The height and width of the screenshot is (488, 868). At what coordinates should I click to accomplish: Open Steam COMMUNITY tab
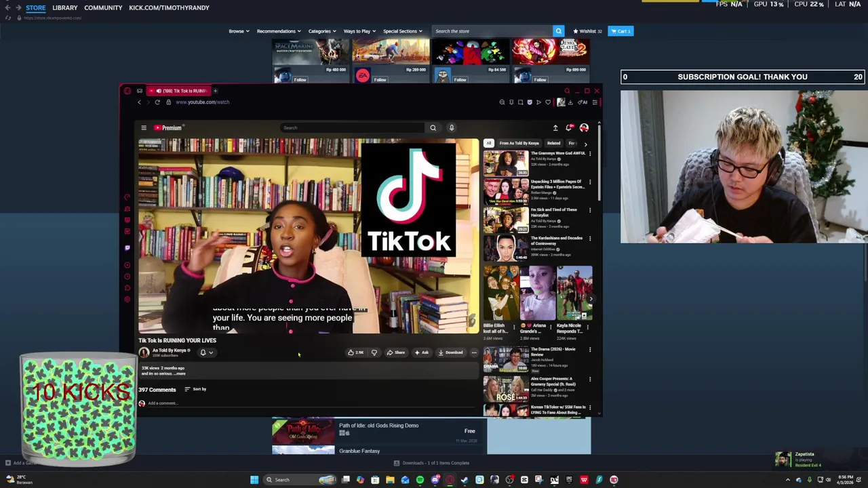click(x=103, y=7)
